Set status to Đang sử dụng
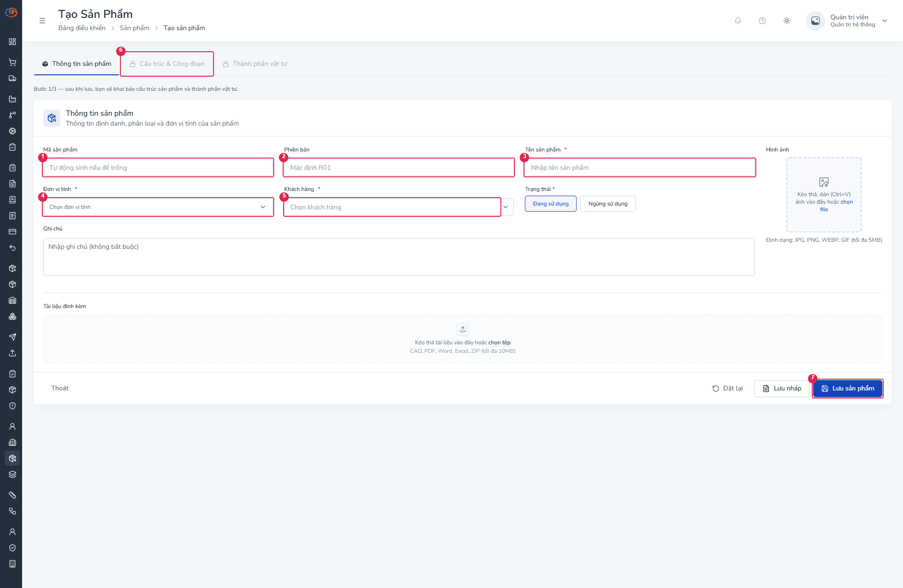903x588 pixels. [x=550, y=204]
